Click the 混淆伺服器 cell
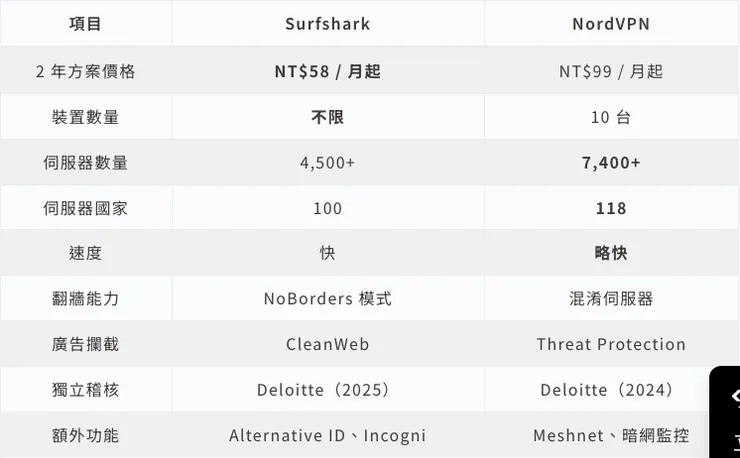The width and height of the screenshot is (740, 458). pos(611,298)
